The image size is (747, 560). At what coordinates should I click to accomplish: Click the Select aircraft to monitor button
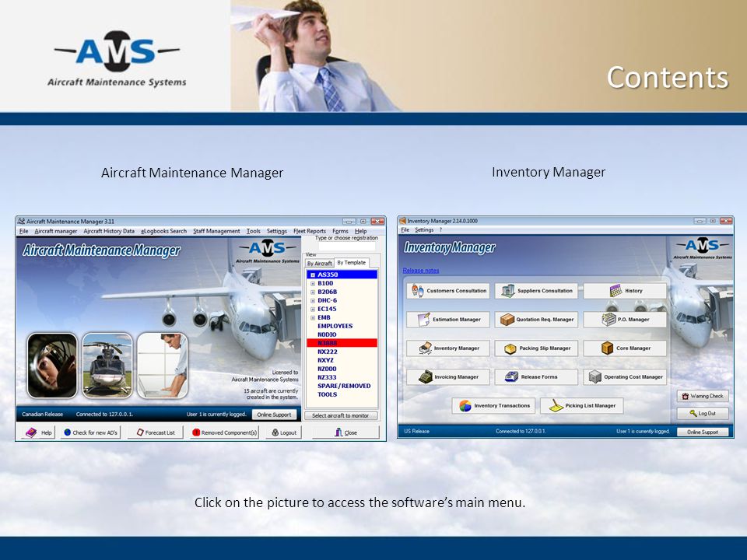pos(340,415)
